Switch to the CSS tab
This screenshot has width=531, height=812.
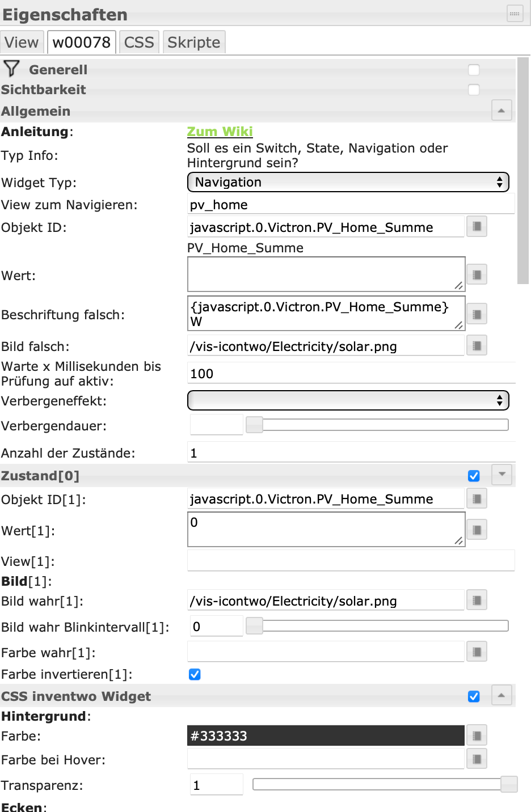coord(139,43)
